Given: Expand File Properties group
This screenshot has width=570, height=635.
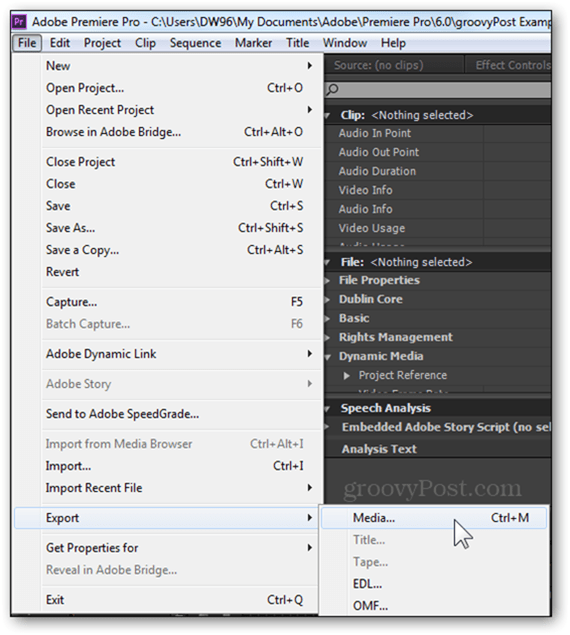Looking at the screenshot, I should coord(327,280).
